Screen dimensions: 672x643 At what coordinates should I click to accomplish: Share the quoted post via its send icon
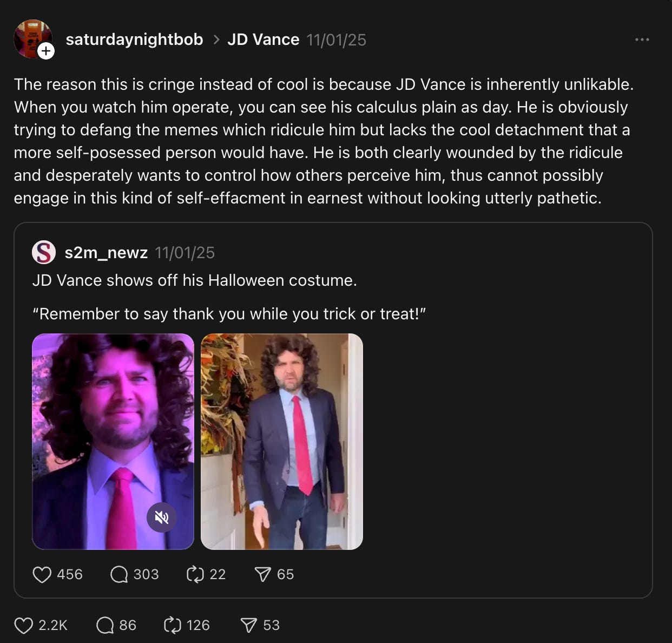265,574
